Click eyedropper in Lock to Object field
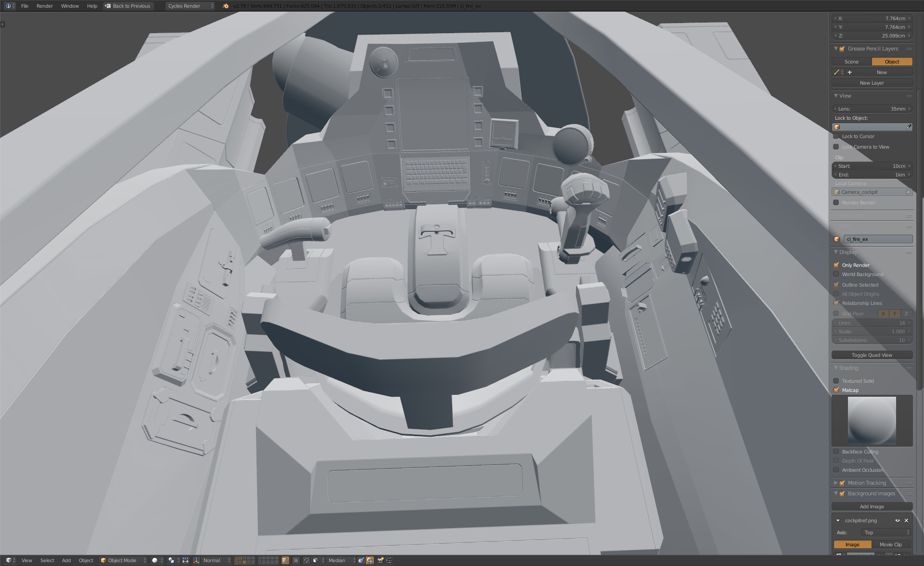 (x=909, y=127)
